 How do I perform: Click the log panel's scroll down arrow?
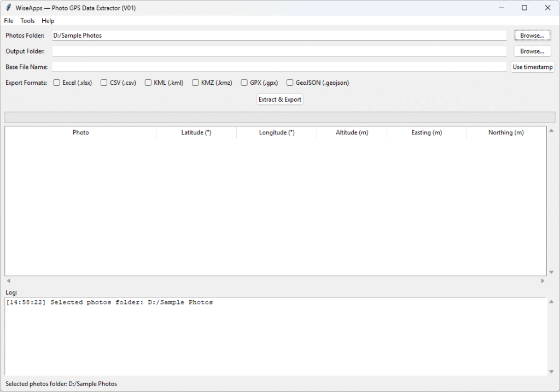[x=551, y=372]
